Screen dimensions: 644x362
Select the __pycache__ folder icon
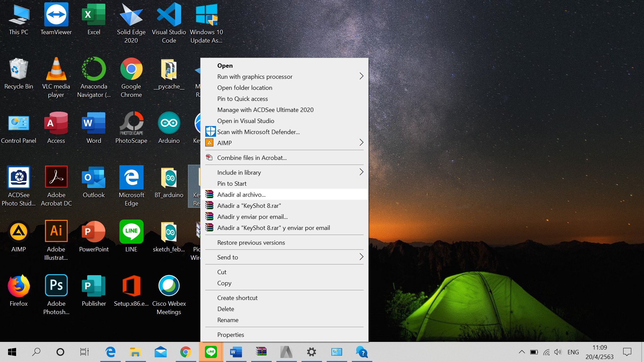point(169,74)
